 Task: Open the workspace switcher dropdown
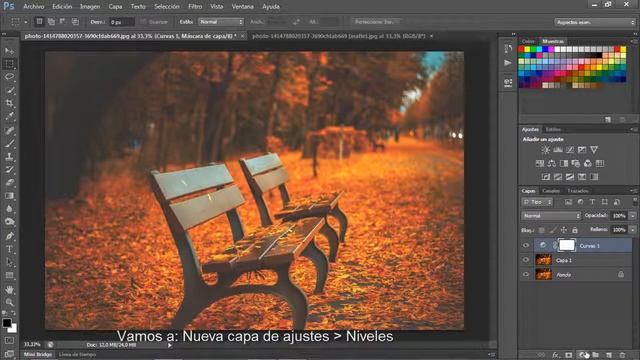coord(595,22)
